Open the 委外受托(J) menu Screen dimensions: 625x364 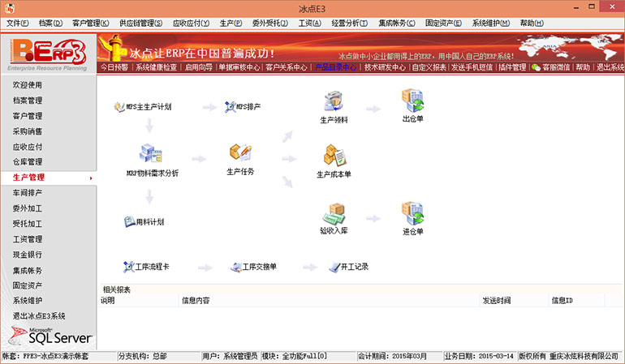click(270, 23)
